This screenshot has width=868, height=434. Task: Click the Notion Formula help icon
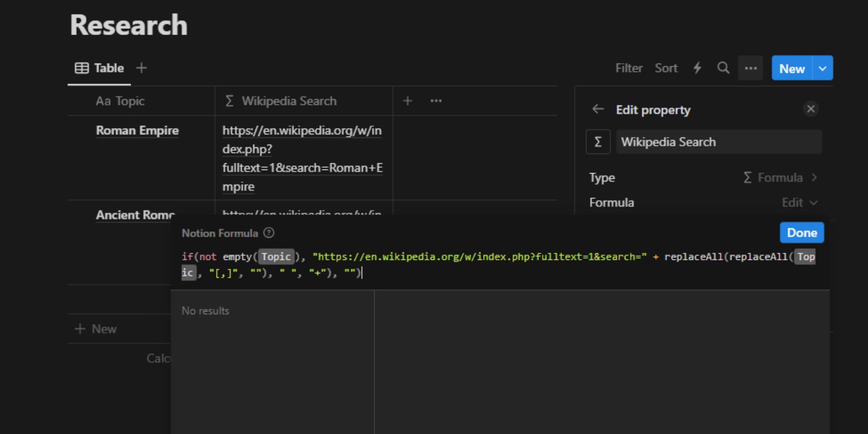coord(269,233)
